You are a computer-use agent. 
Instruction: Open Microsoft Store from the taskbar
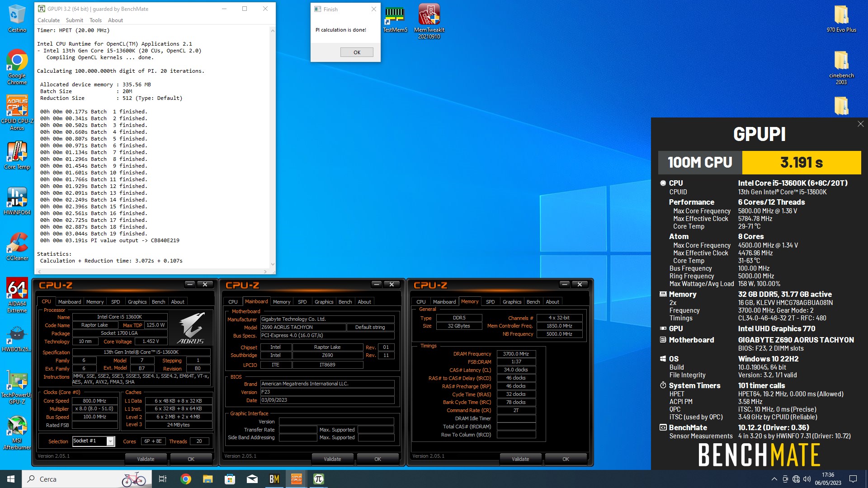[x=230, y=479]
